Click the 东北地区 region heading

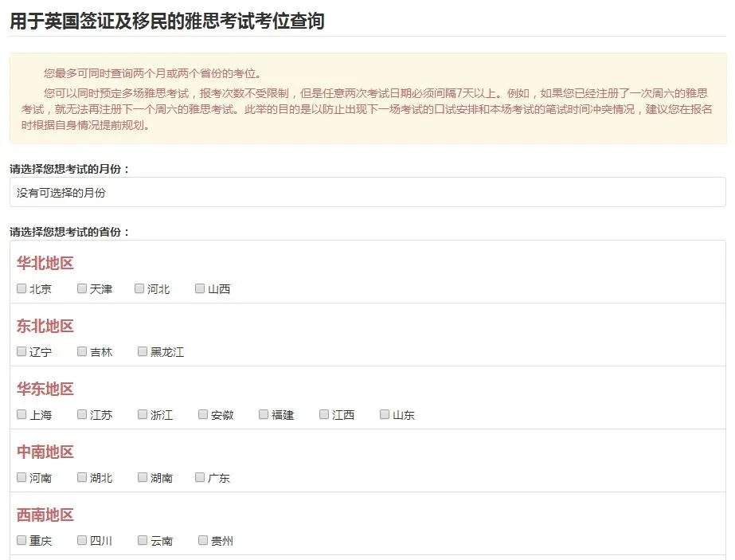(45, 326)
